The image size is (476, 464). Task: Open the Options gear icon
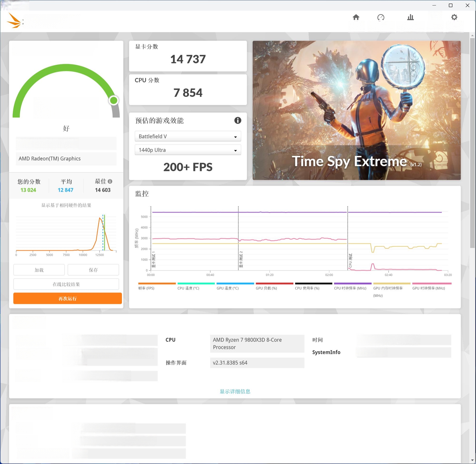pos(454,17)
